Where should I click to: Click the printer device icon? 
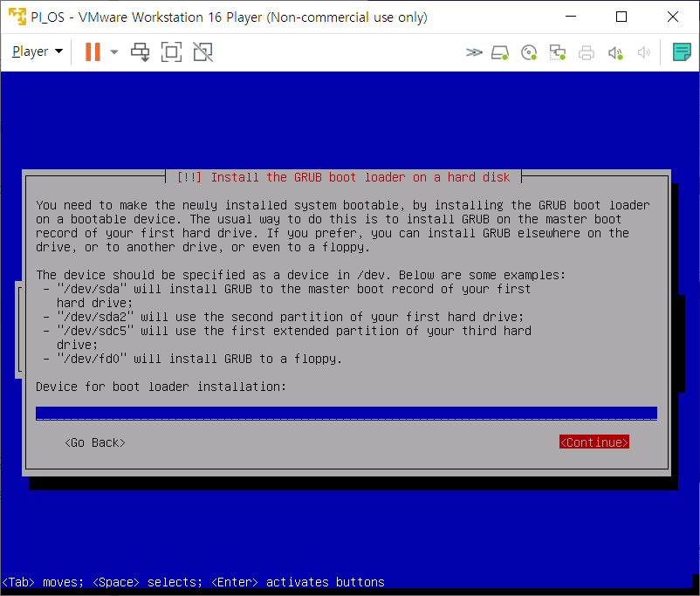(587, 52)
